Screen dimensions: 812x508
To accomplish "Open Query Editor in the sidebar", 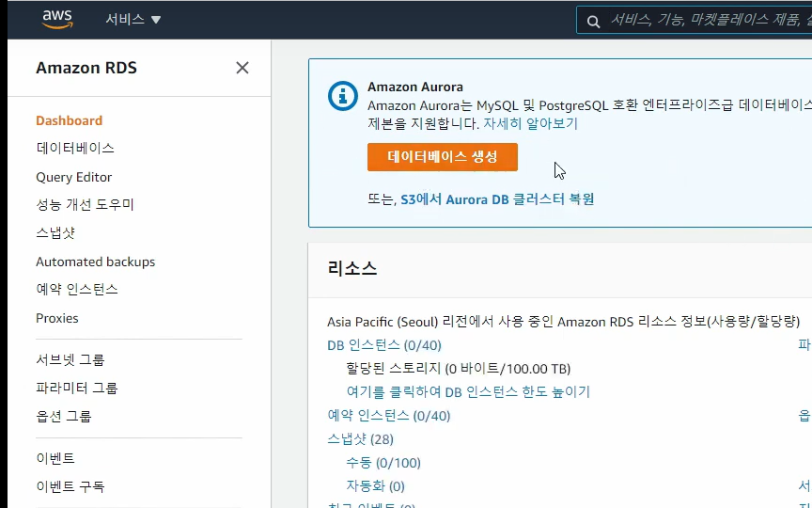I will (73, 177).
